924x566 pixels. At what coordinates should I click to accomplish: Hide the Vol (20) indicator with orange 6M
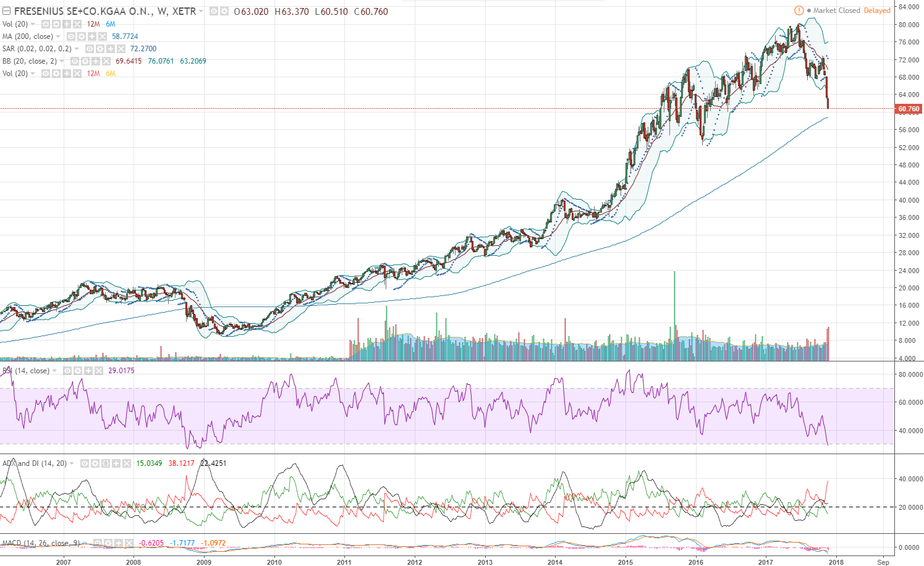(x=46, y=74)
